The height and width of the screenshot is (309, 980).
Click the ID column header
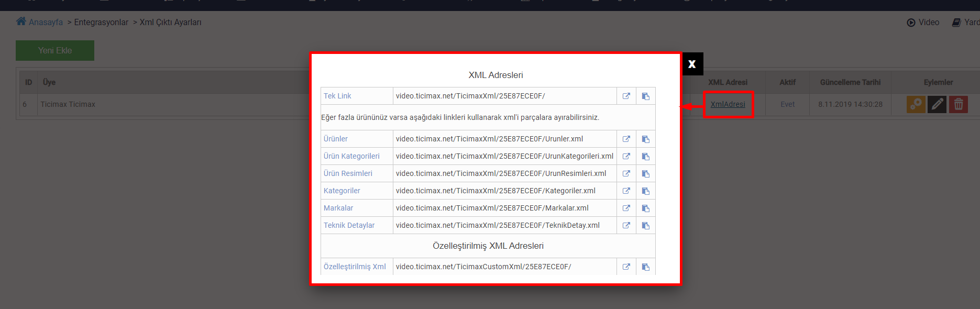[x=28, y=82]
